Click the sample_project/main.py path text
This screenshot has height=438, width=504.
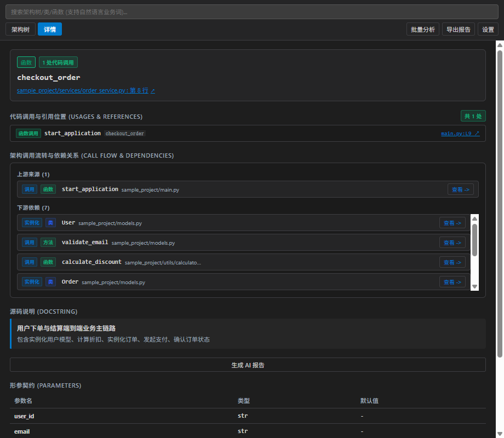tap(150, 189)
